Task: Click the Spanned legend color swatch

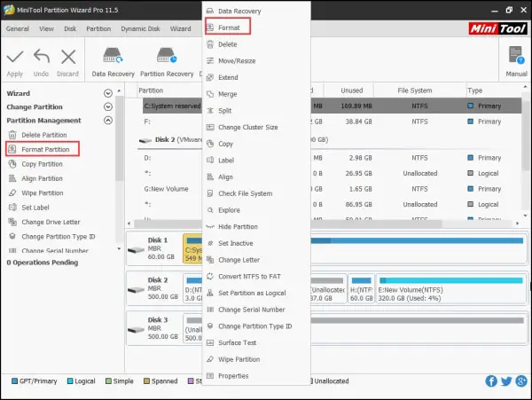Action: click(x=146, y=381)
